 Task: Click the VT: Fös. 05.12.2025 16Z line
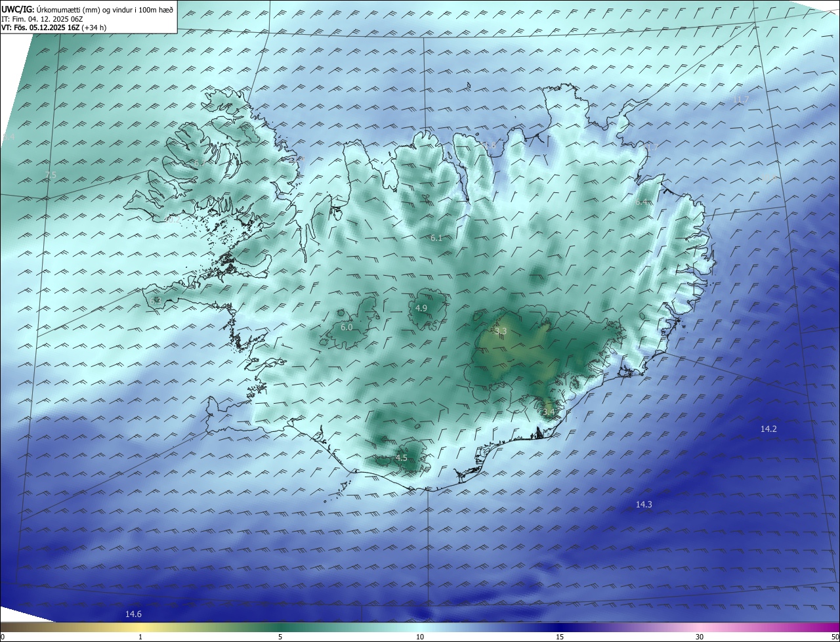pyautogui.click(x=54, y=28)
